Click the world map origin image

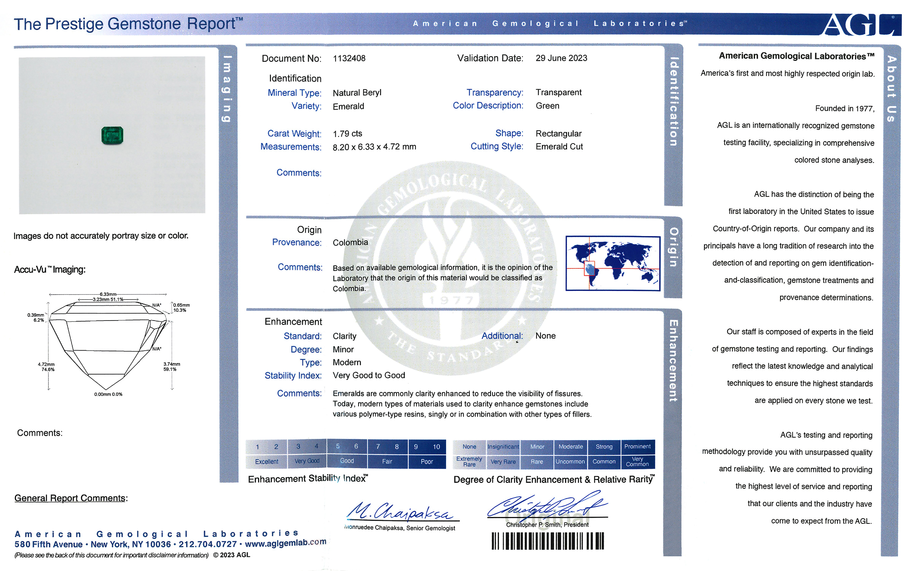[x=613, y=263]
